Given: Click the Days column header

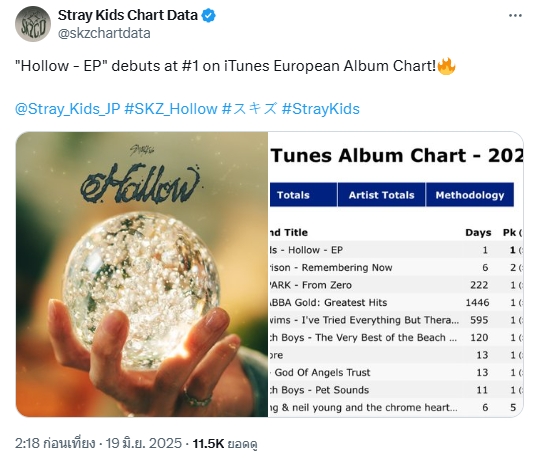Looking at the screenshot, I should click(x=478, y=233).
